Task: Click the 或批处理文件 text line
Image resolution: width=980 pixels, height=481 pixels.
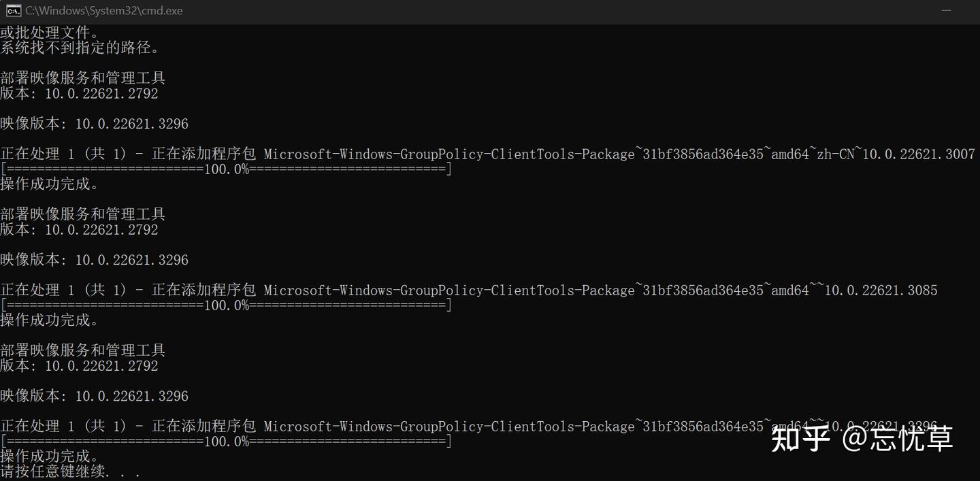Action: pyautogui.click(x=50, y=32)
